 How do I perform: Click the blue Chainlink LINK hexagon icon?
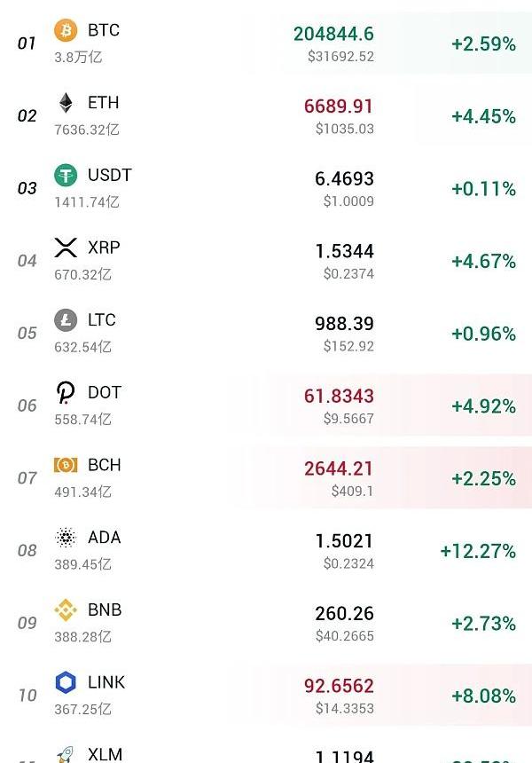click(x=66, y=682)
